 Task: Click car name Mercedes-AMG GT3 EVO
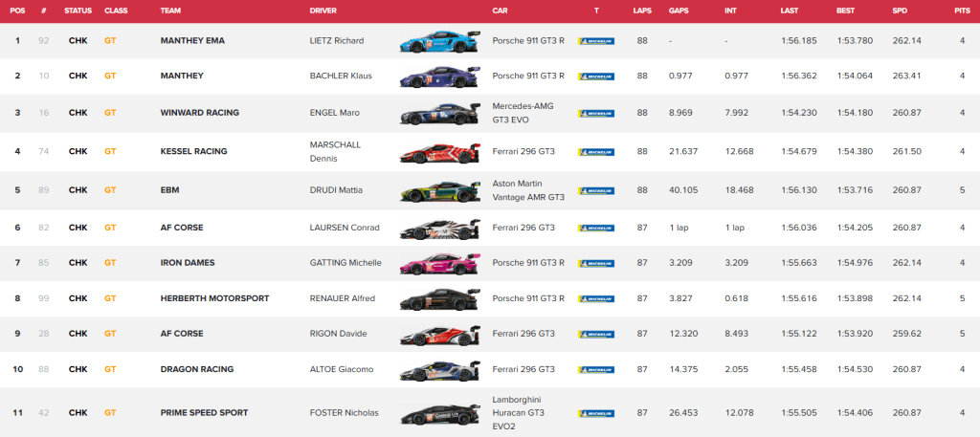(x=523, y=113)
